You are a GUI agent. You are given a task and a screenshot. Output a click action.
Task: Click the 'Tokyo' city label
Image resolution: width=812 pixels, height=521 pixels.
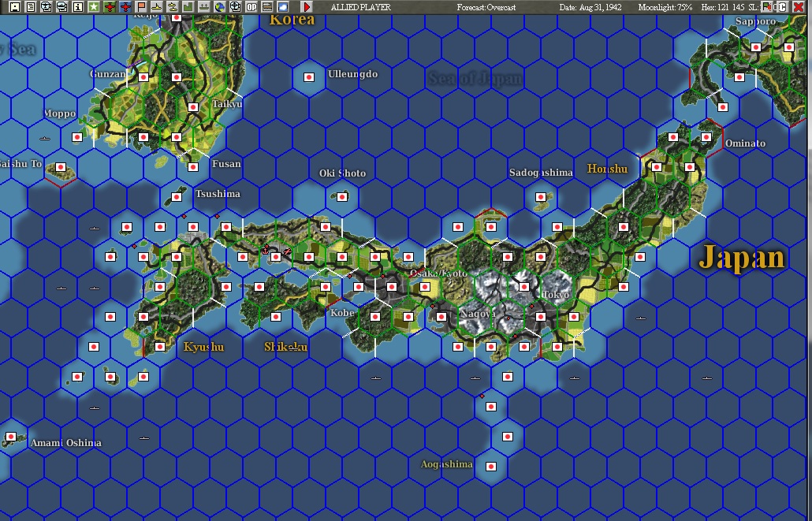click(x=556, y=294)
